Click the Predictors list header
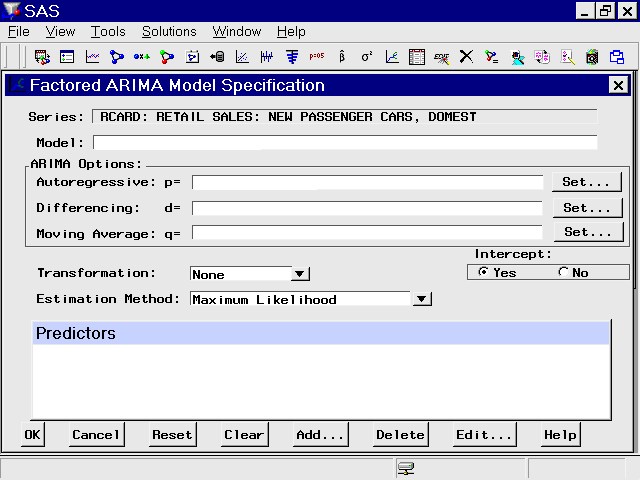The height and width of the screenshot is (480, 640). pos(321,333)
